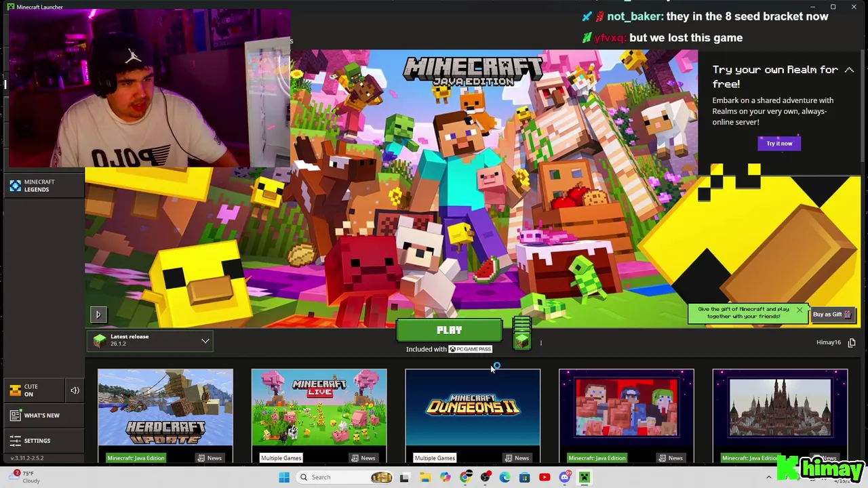Screen dimensions: 868x488
Task: Click the Buy as Gift button
Action: click(x=832, y=314)
